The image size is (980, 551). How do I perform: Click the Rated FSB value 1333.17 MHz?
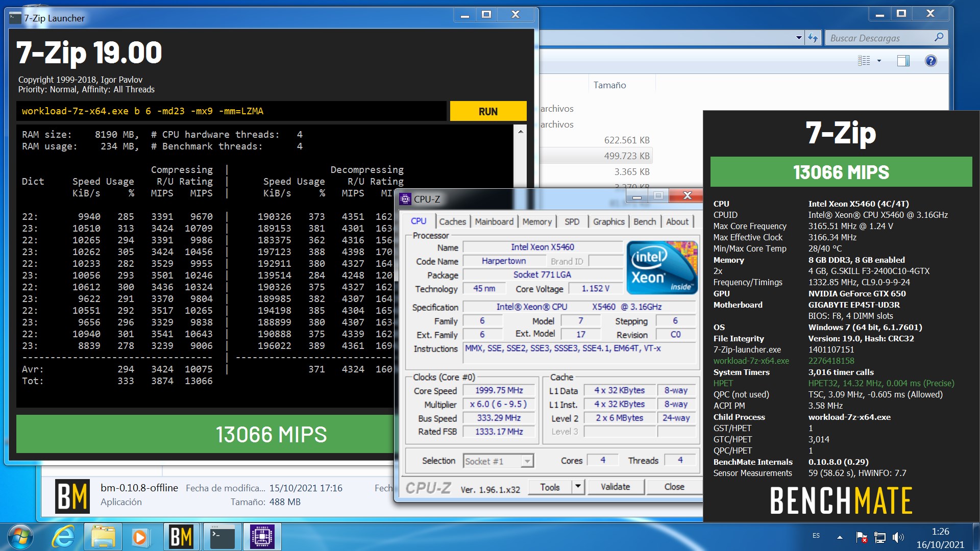point(499,432)
